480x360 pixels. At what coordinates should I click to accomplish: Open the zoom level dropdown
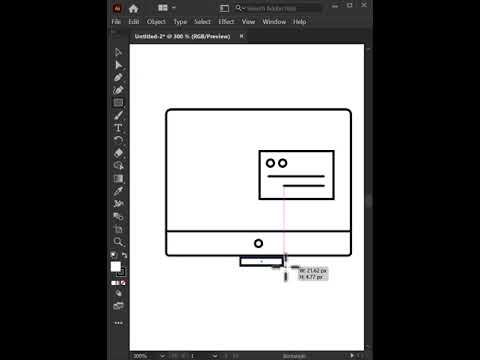pyautogui.click(x=162, y=356)
